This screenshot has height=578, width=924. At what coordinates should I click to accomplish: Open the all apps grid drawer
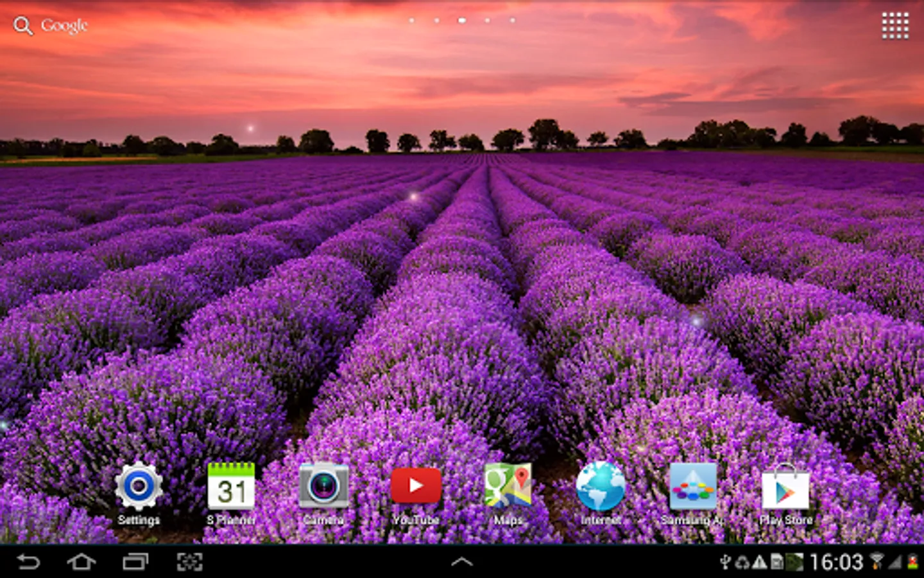pos(894,26)
